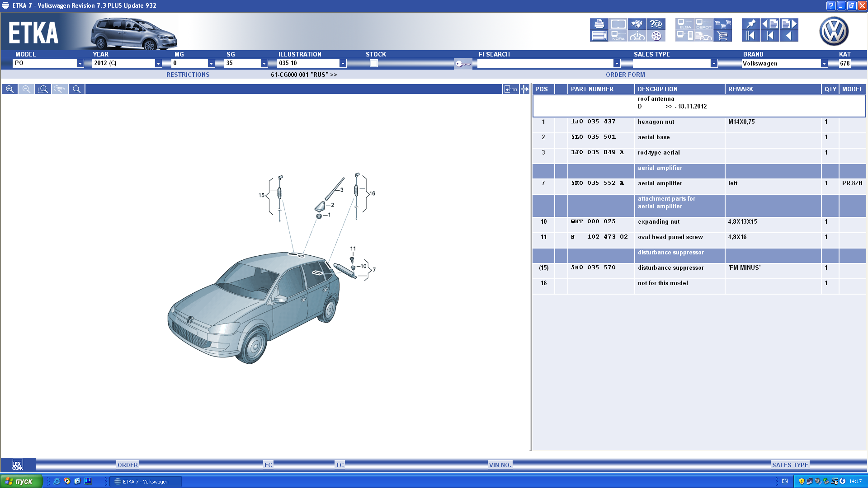Viewport: 868px width, 488px height.
Task: Open the ORDER FORM tab
Action: (625, 75)
